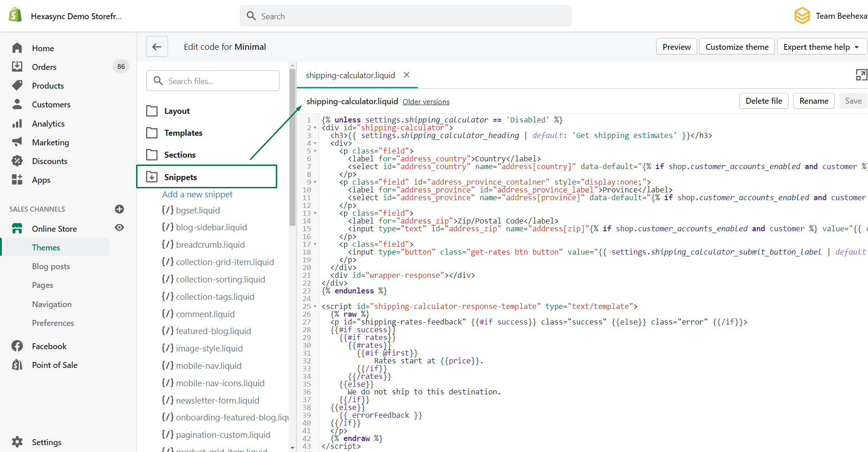Open comment.liquid snippet
The image size is (868, 452).
[x=198, y=314]
